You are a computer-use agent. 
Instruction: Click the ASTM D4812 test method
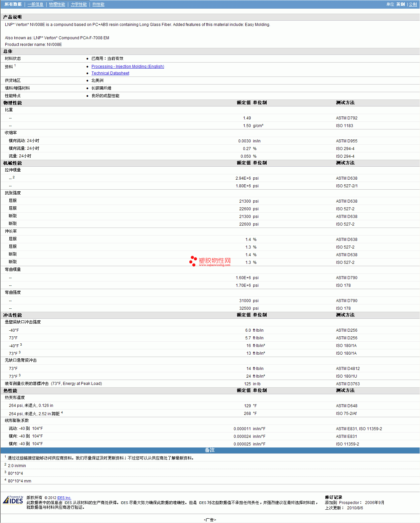[348, 369]
